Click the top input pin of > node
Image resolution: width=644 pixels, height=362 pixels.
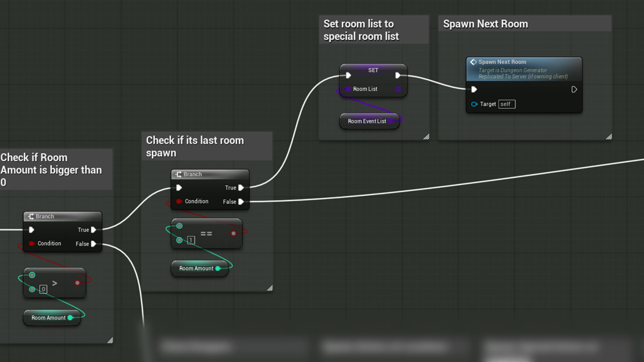32,275
